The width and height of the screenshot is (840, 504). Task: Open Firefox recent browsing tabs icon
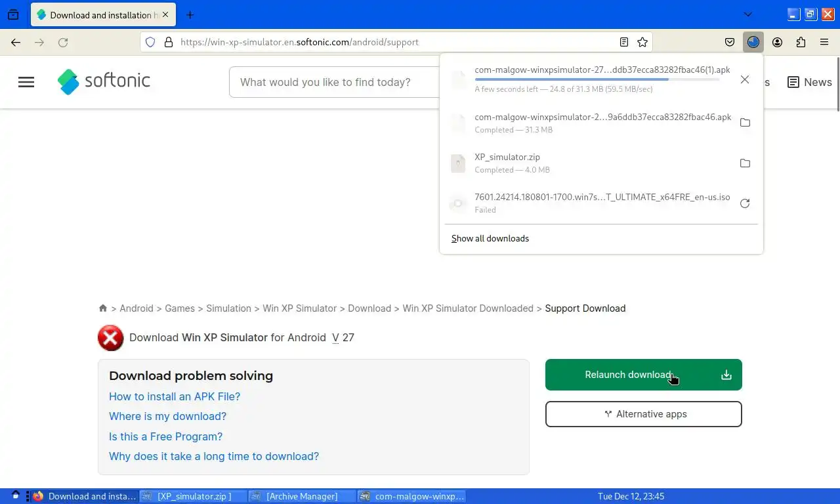(x=13, y=14)
